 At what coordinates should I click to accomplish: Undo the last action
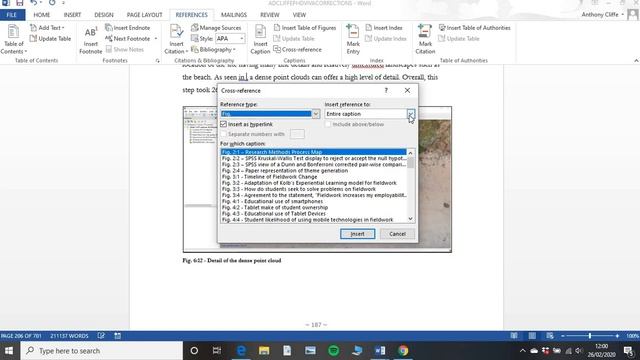pyautogui.click(x=33, y=3)
